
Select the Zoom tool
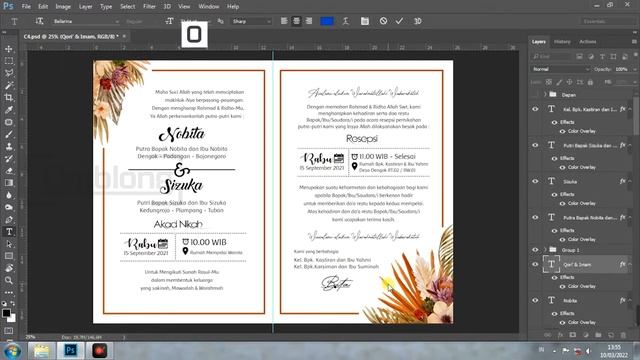click(x=9, y=280)
